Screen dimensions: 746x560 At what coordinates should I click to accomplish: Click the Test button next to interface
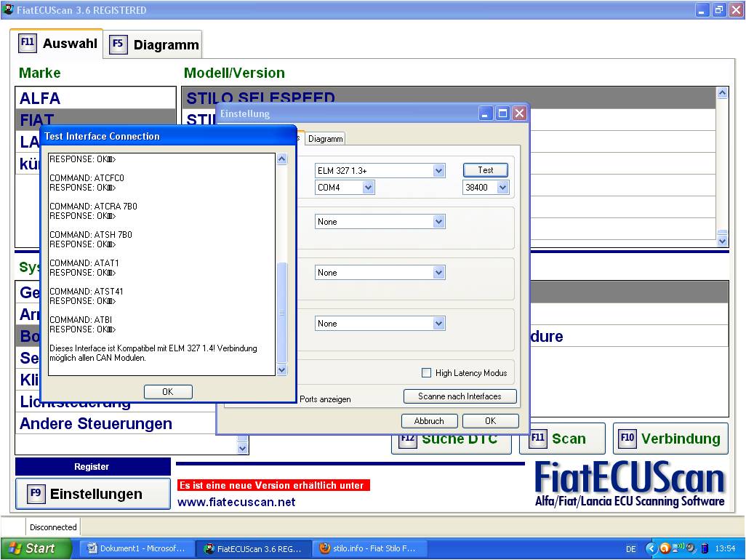485,170
